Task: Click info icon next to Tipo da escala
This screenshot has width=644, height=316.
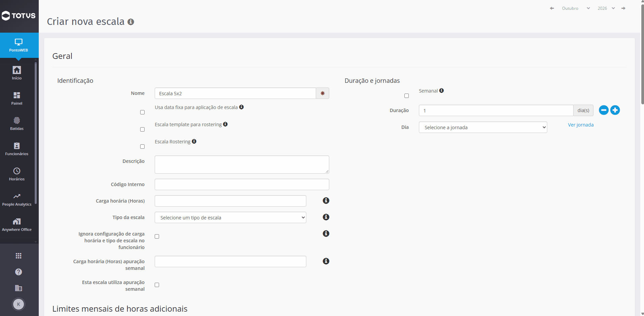Action: 326,217
